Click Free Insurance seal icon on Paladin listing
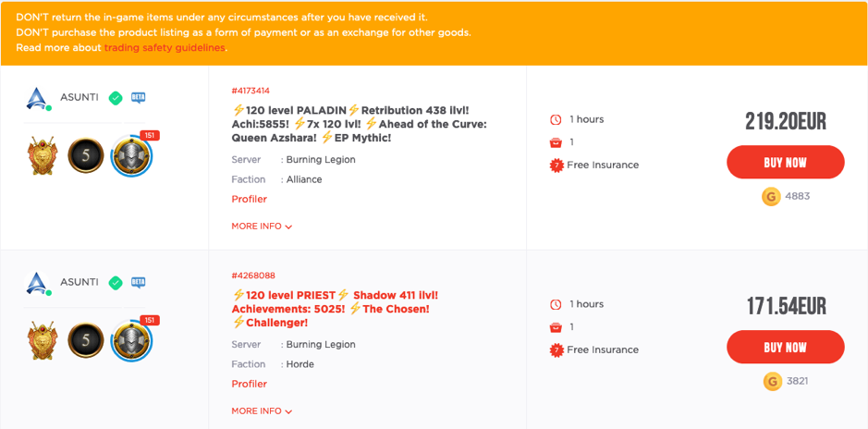The height and width of the screenshot is (429, 868). [x=556, y=165]
